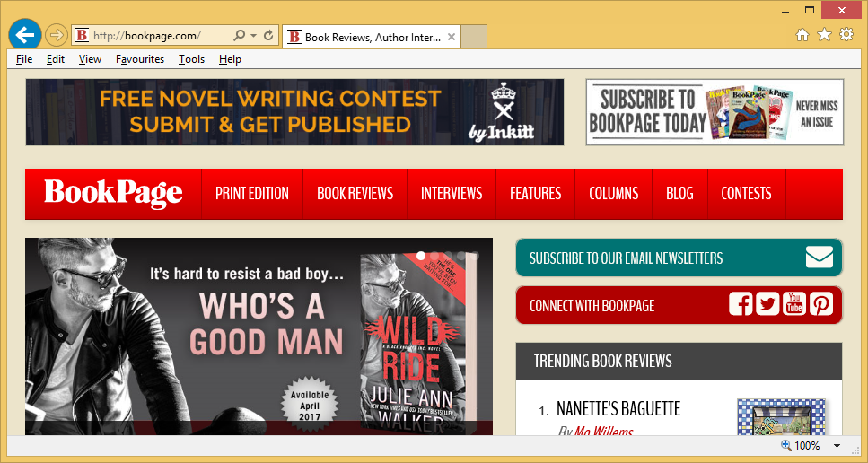Click the zoom magnifier icon in status bar
The height and width of the screenshot is (463, 868).
coord(786,445)
